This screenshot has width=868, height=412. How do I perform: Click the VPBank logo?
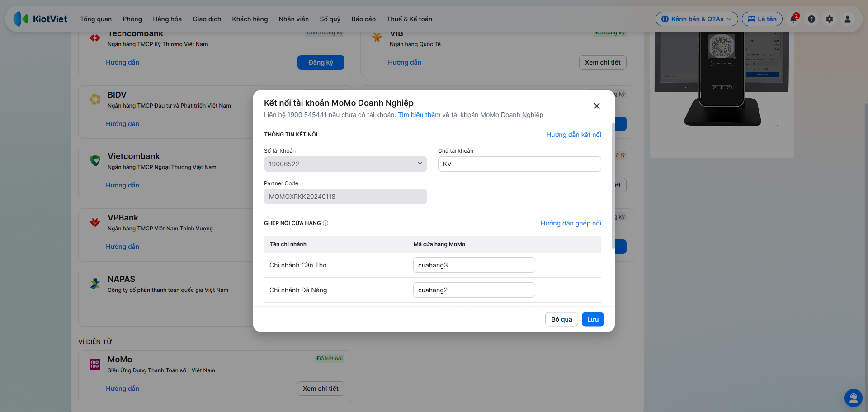tap(95, 222)
